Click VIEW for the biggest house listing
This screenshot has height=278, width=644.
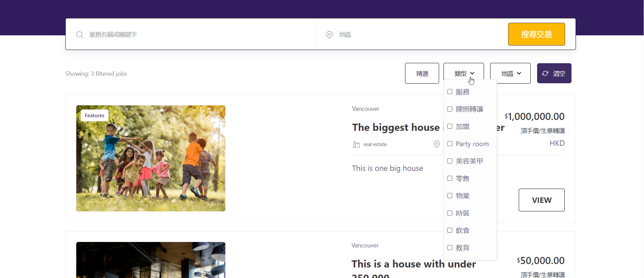(542, 200)
